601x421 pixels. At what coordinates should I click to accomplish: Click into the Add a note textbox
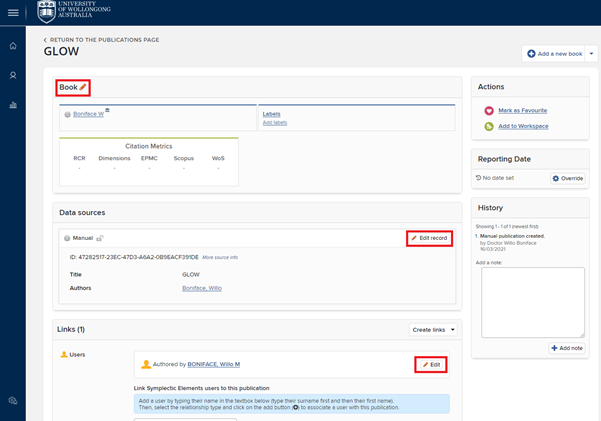533,303
